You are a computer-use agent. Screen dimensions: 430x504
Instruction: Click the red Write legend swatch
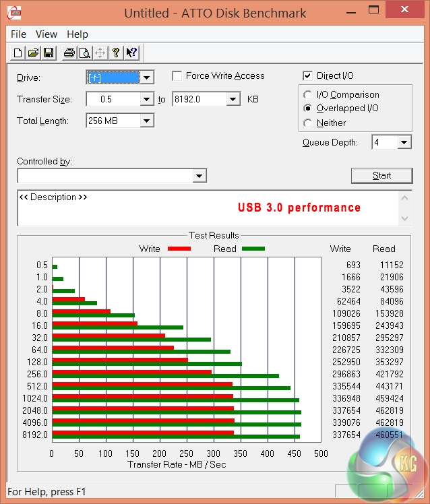(179, 249)
